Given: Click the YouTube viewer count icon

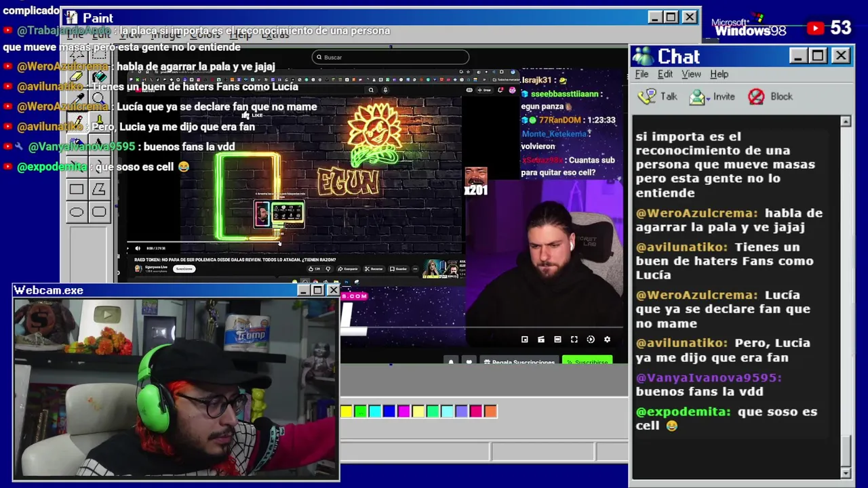Looking at the screenshot, I should point(816,28).
